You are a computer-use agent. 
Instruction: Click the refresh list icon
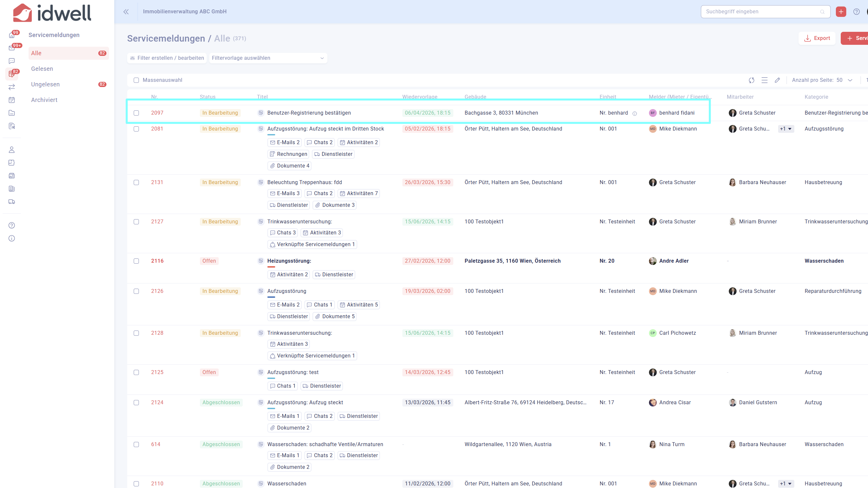(x=752, y=80)
